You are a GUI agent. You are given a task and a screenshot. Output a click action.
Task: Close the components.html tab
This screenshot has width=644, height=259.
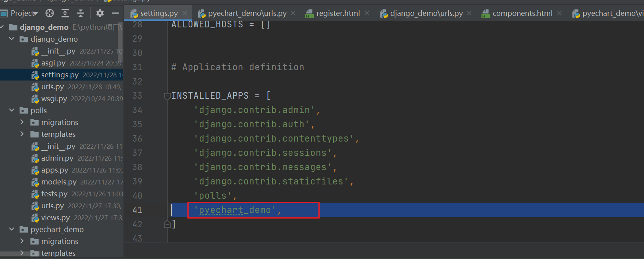coord(559,13)
